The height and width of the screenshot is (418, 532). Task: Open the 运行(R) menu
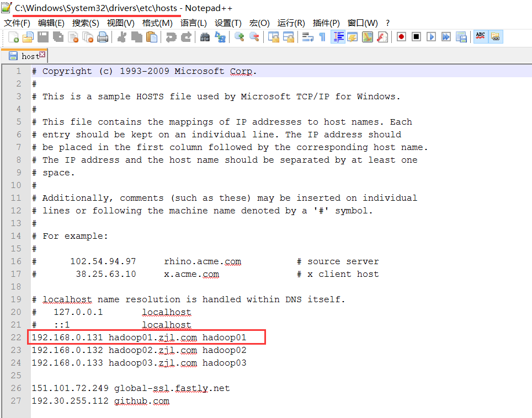pos(291,23)
